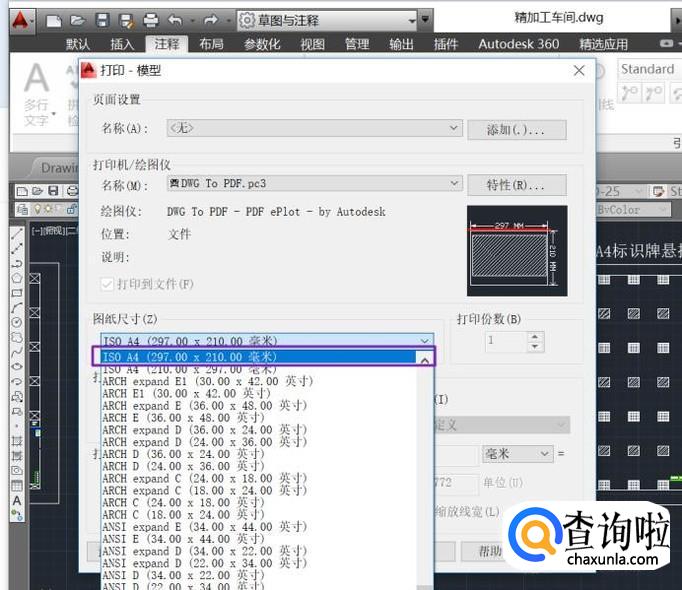
Task: Open the 管理 ribbon tab
Action: [357, 44]
